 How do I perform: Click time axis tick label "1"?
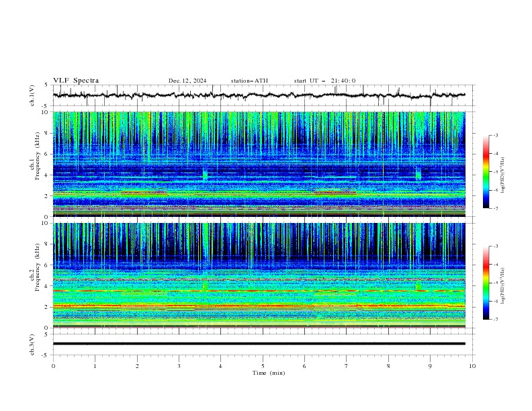coord(95,366)
